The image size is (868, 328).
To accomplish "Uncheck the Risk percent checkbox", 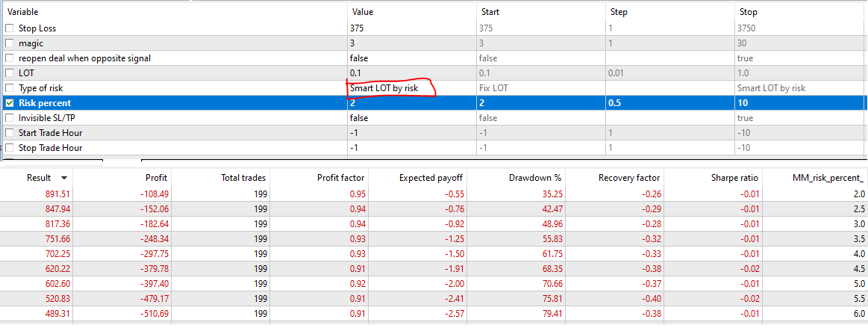I will tap(10, 103).
